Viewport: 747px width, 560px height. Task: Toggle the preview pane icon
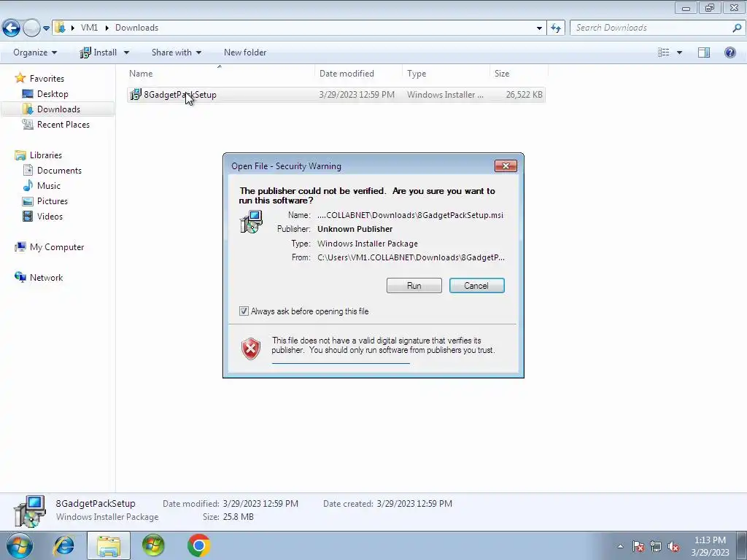[704, 52]
